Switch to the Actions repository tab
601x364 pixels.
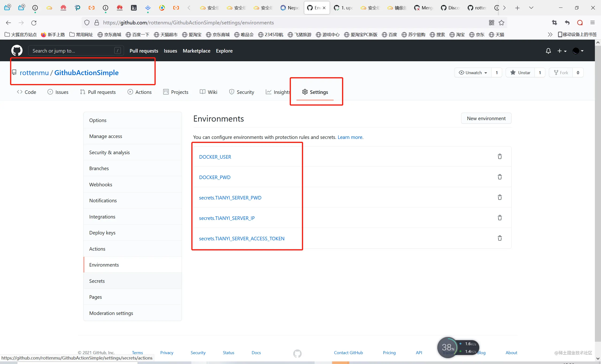(x=139, y=92)
